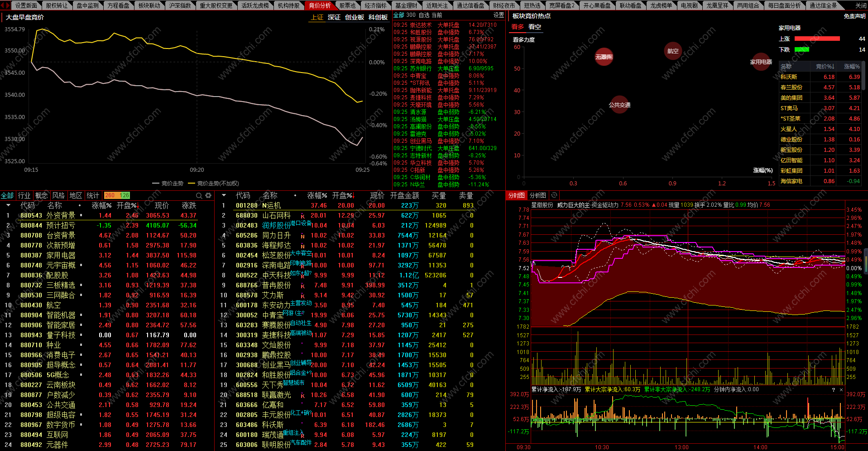Open the 竞价分析 top tab
The image size is (868, 451).
tap(320, 5)
